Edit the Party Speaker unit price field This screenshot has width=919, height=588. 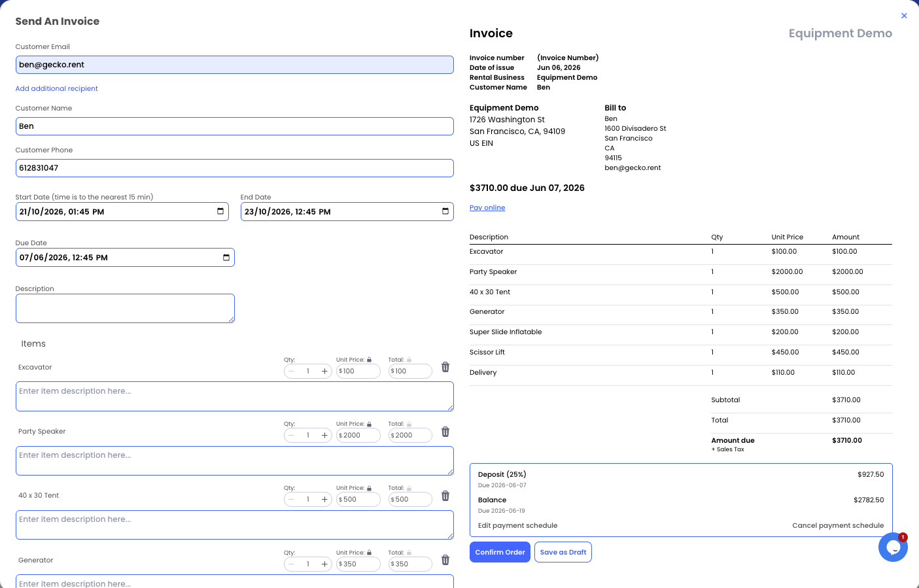point(358,435)
